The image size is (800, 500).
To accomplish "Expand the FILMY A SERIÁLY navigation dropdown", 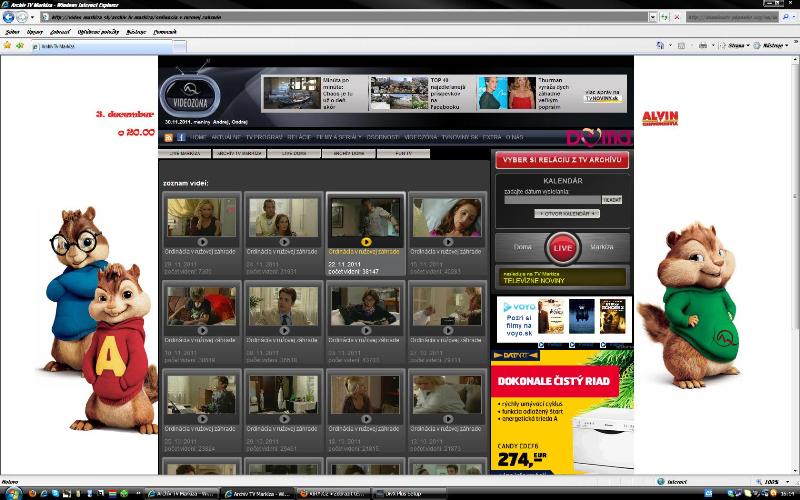I will pyautogui.click(x=339, y=137).
